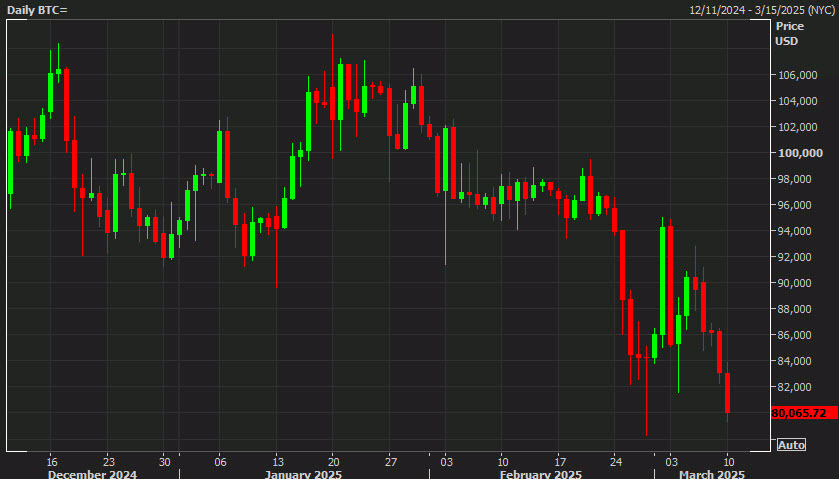Click the January 2025 month label

303,474
